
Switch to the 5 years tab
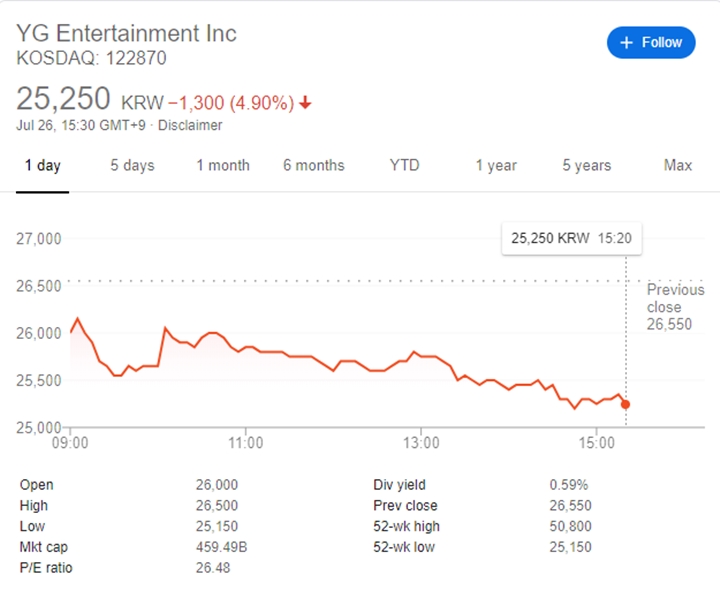coord(587,165)
